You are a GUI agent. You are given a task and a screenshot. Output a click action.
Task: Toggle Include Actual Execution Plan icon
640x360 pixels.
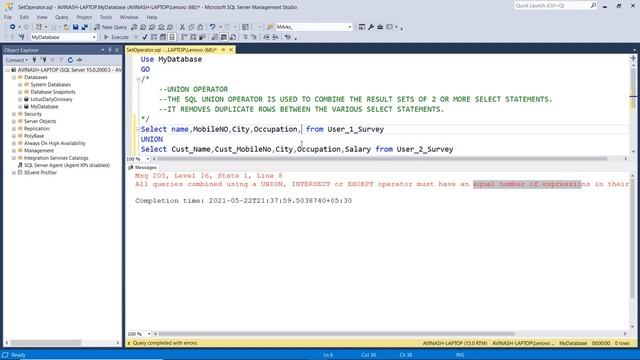[184, 37]
